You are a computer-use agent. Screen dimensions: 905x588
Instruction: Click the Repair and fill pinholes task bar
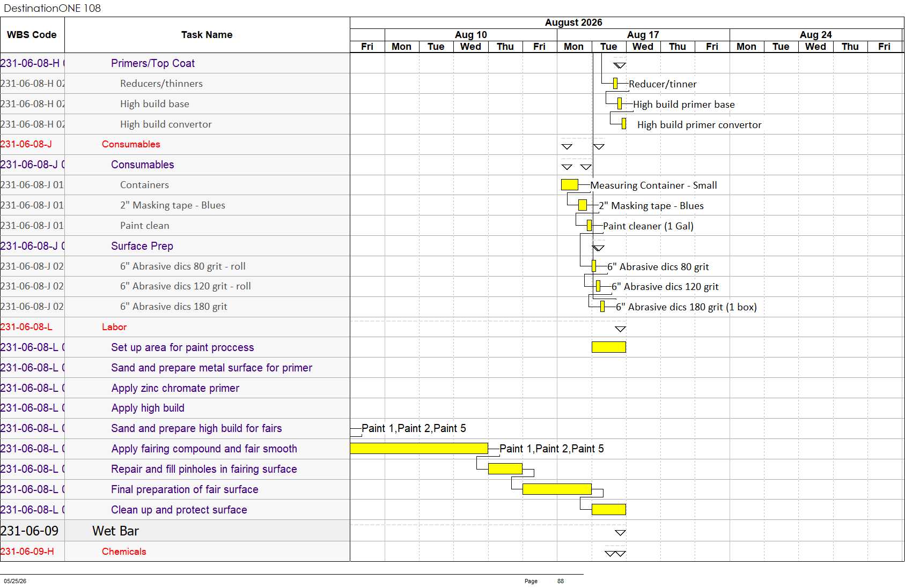click(x=505, y=469)
